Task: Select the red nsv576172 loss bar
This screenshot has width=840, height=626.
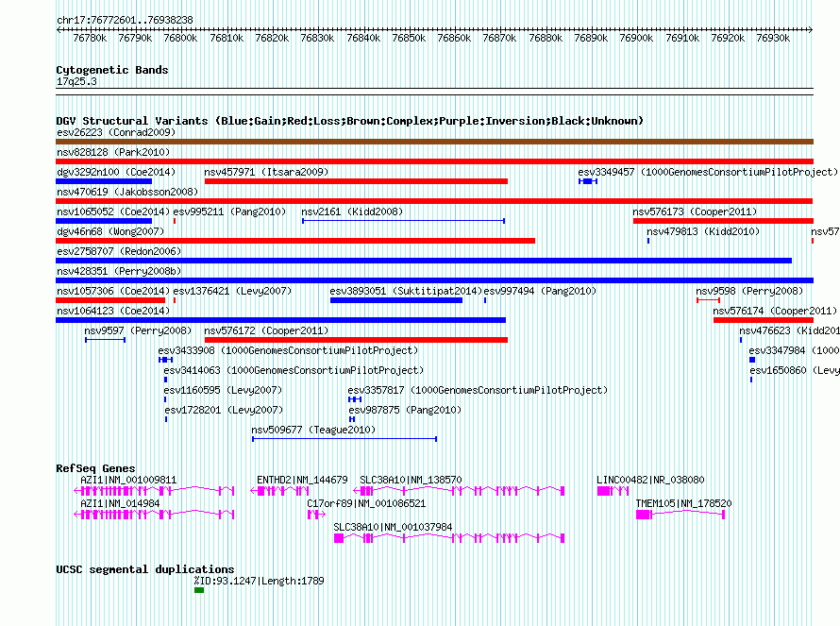Action: click(356, 340)
